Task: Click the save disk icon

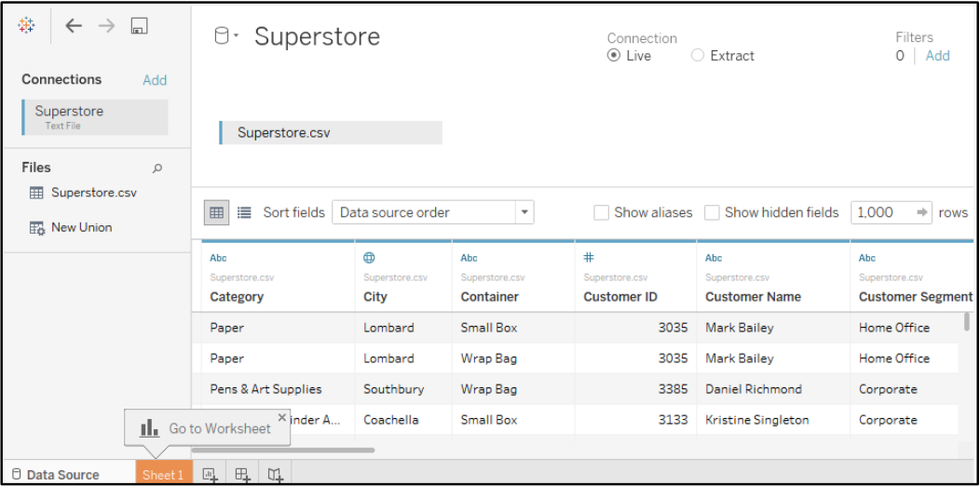Action: [x=139, y=26]
